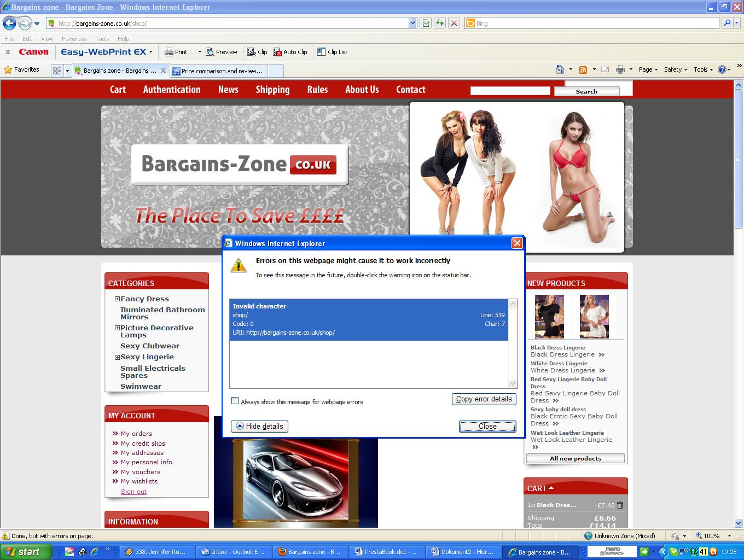Viewport: 744px width, 560px height.
Task: Open PrestaBook.doc from the taskbar
Action: [386, 552]
